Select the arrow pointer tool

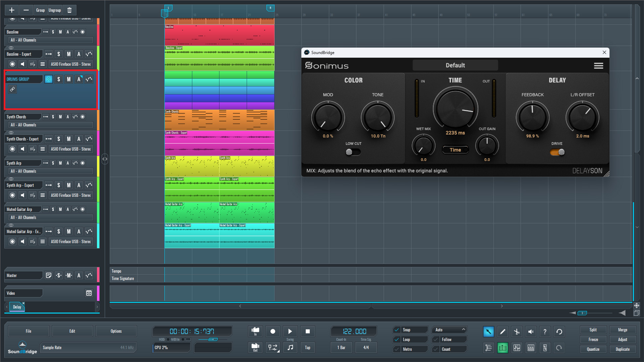tap(488, 332)
